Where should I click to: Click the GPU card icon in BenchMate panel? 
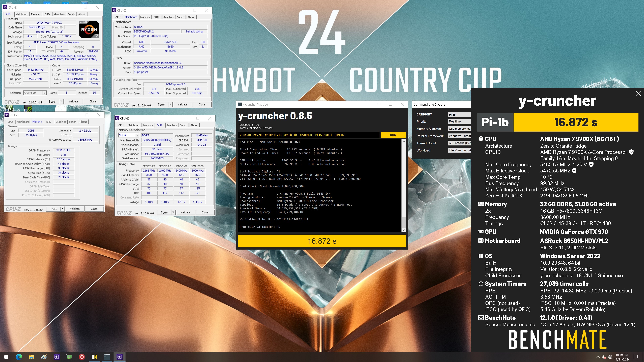[481, 232]
